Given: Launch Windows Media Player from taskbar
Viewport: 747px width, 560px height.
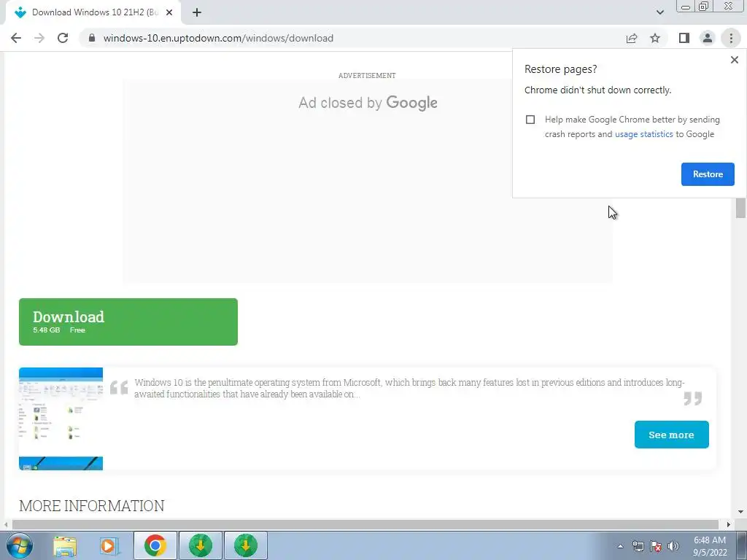Looking at the screenshot, I should click(109, 546).
